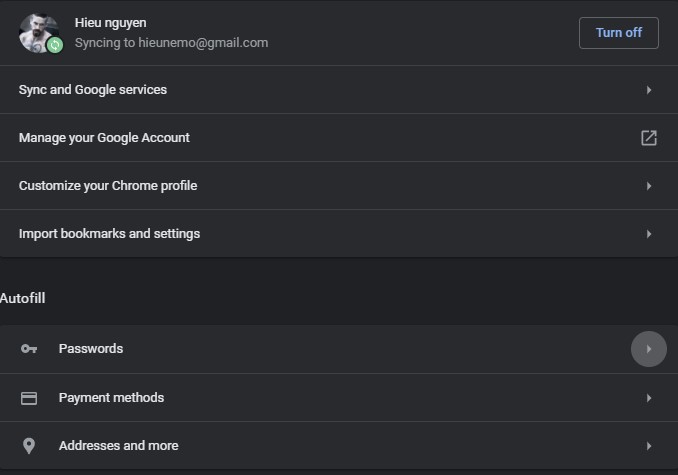Click the credit card icon for Payment methods
The image size is (678, 475).
coord(29,398)
